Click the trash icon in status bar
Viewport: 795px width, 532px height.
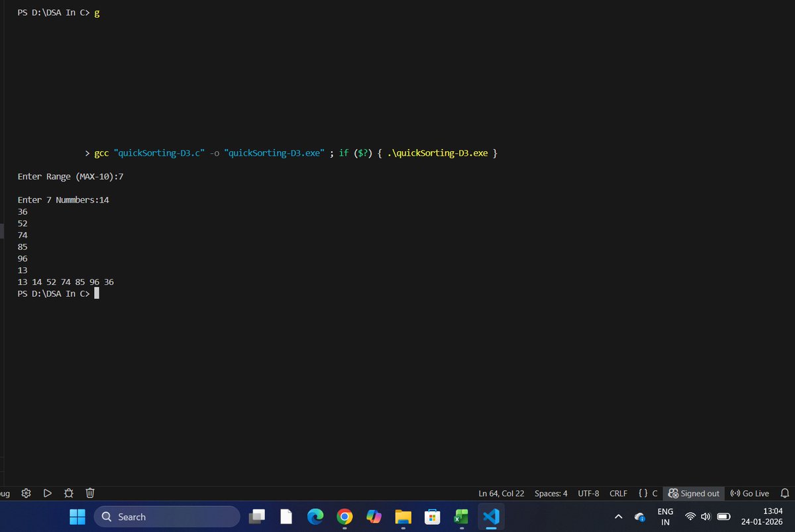(x=90, y=493)
